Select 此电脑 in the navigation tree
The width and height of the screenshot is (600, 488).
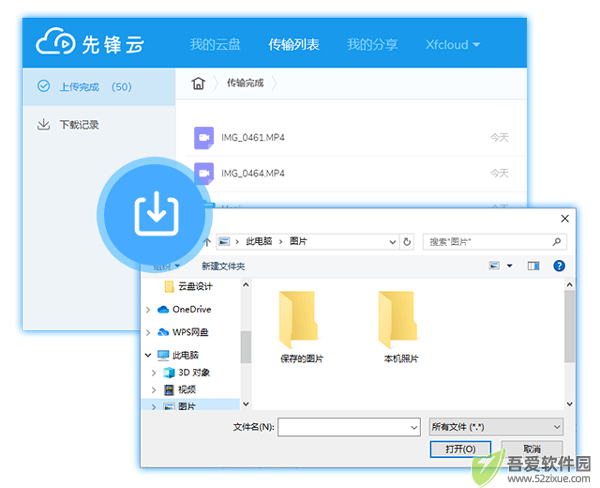click(178, 355)
